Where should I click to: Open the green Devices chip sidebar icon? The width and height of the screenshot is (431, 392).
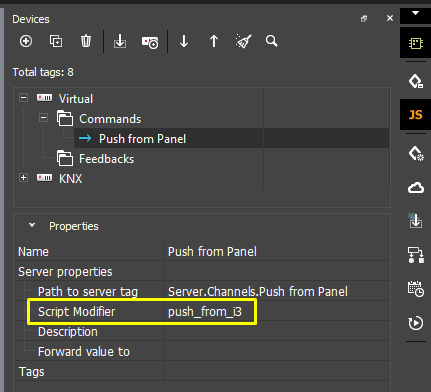point(415,43)
